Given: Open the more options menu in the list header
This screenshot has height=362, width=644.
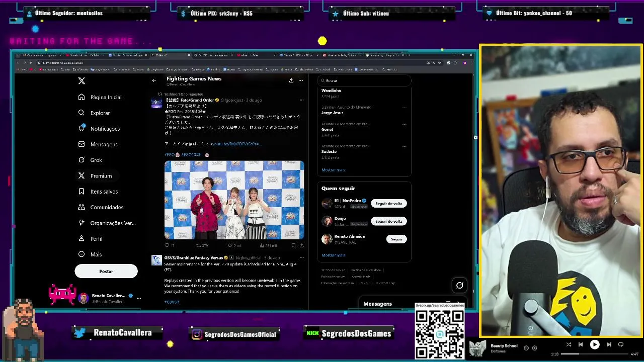Looking at the screenshot, I should click(301, 80).
